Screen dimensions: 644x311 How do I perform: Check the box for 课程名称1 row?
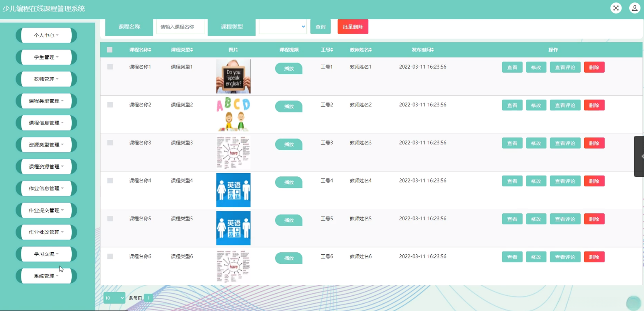[110, 66]
